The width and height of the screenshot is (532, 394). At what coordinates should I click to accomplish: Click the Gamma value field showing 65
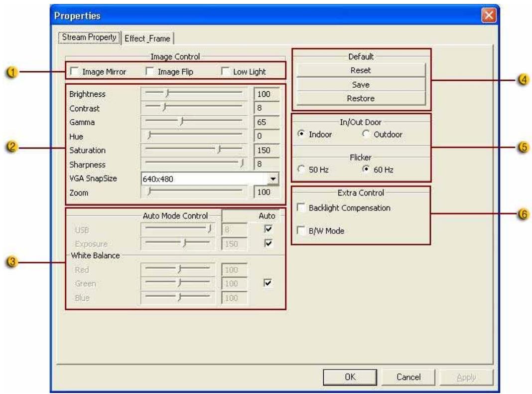(266, 122)
